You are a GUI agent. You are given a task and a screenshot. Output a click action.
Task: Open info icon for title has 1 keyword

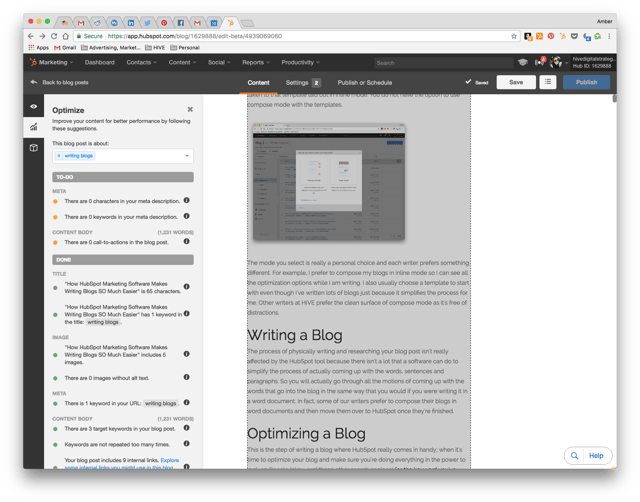[x=187, y=313]
